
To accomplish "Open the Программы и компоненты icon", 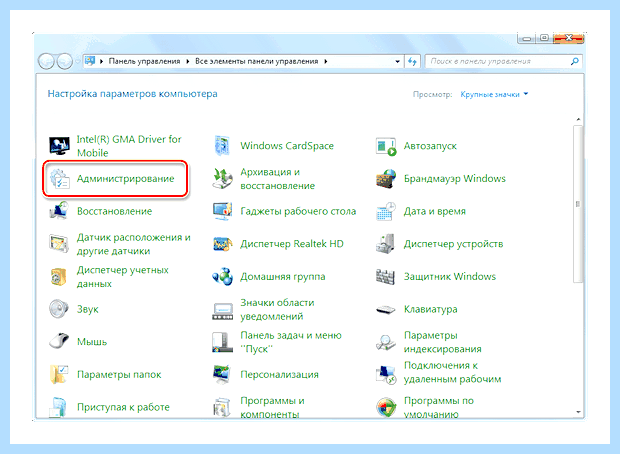I will click(223, 407).
